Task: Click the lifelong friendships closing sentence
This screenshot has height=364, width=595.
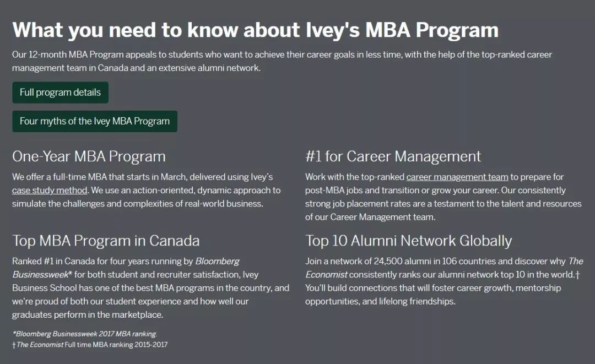Action: 433,295
